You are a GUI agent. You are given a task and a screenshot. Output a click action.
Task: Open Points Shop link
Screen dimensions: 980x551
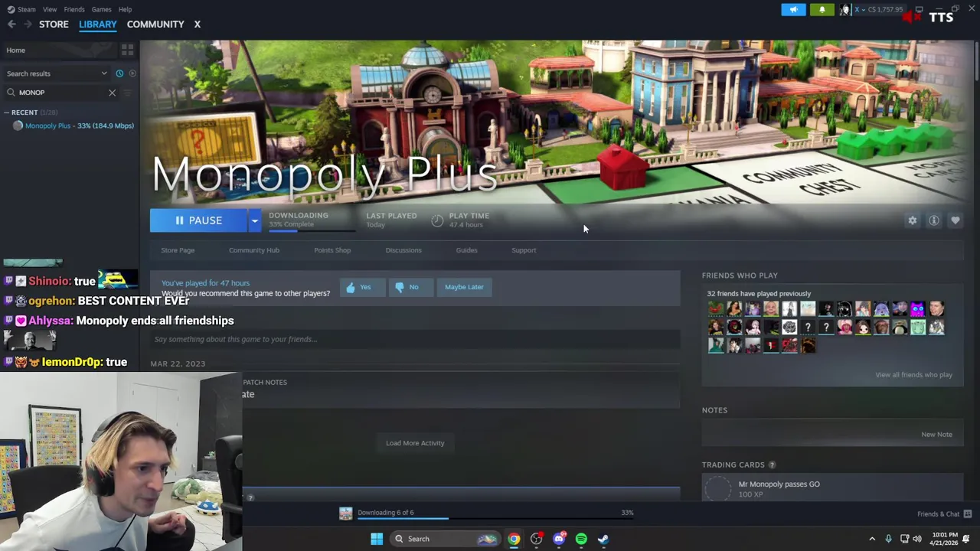click(x=332, y=250)
